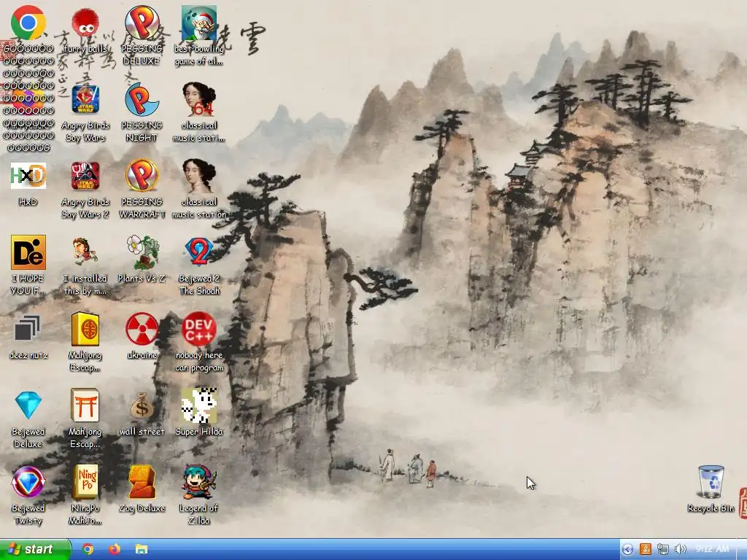Select the Legend of Zilda icon
747x560 pixels.
[x=198, y=482]
